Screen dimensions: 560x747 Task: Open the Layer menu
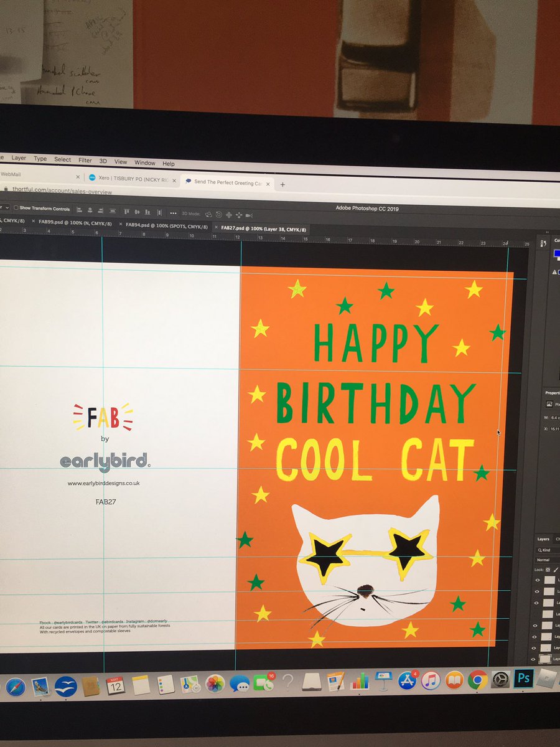coord(19,158)
